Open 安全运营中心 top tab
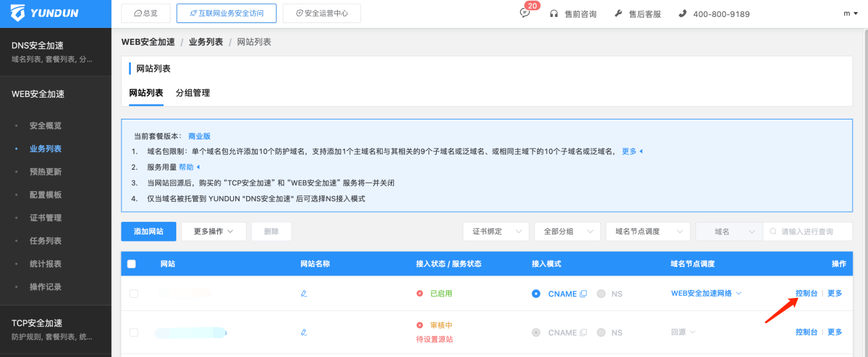 (322, 14)
